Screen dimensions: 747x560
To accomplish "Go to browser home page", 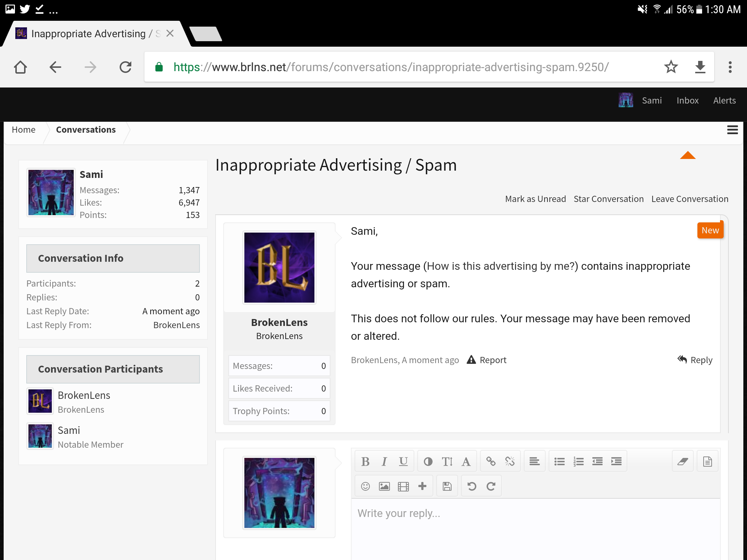I will point(20,67).
